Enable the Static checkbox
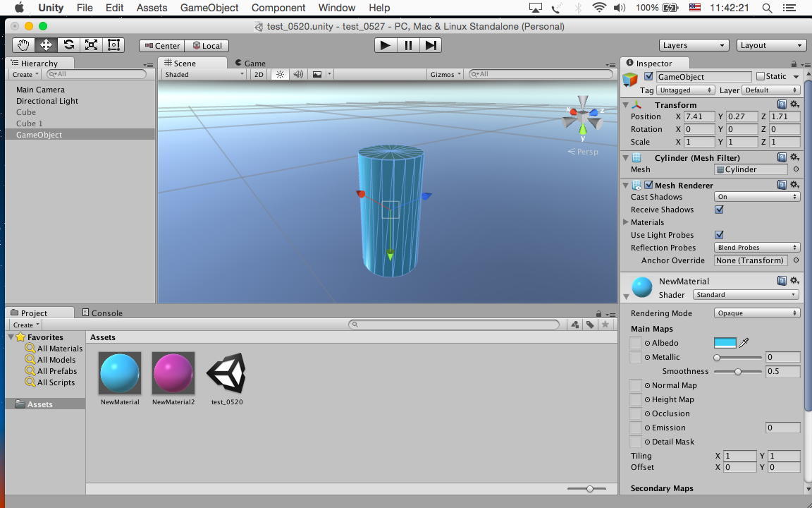Viewport: 812px width, 508px height. (760, 76)
